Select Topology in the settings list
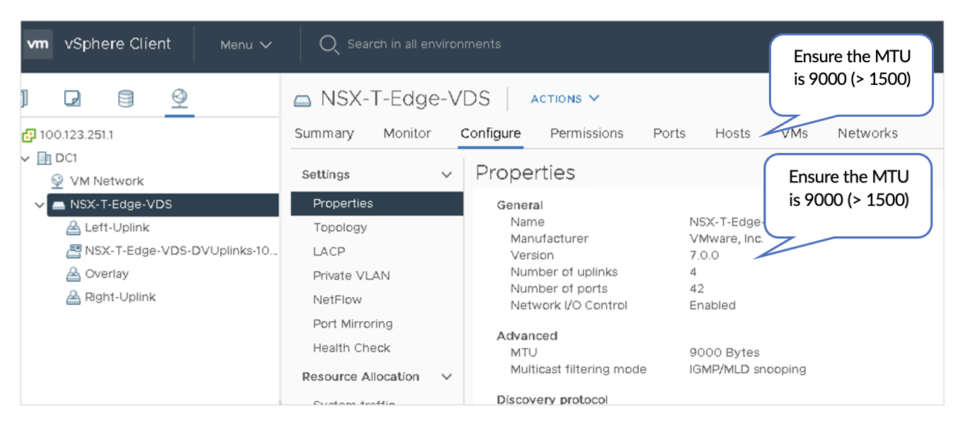980x433 pixels. (x=340, y=227)
